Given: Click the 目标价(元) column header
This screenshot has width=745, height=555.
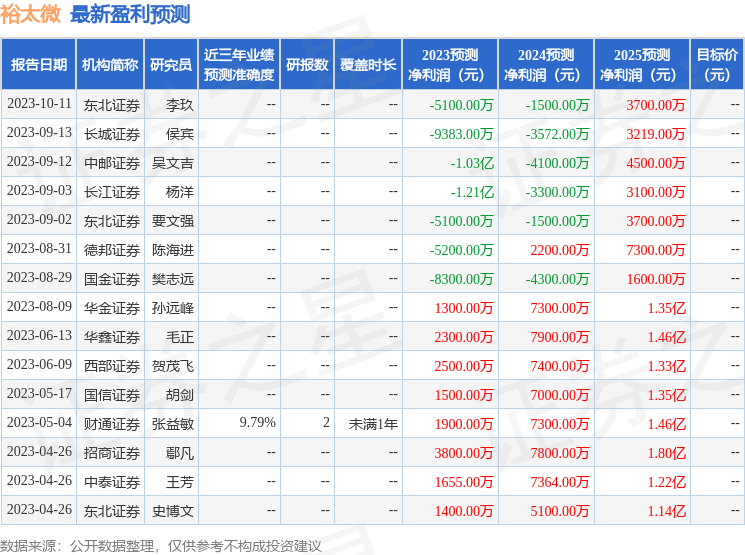Looking at the screenshot, I should click(x=717, y=65).
